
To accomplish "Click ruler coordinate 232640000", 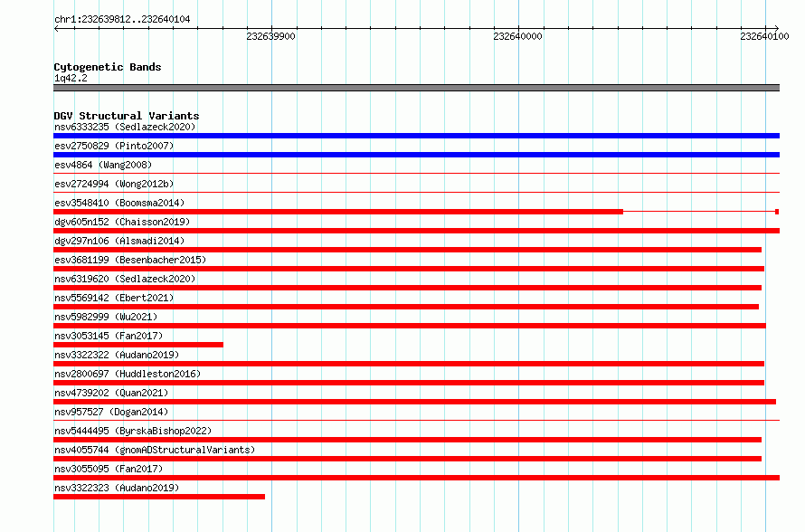I will coord(517,36).
